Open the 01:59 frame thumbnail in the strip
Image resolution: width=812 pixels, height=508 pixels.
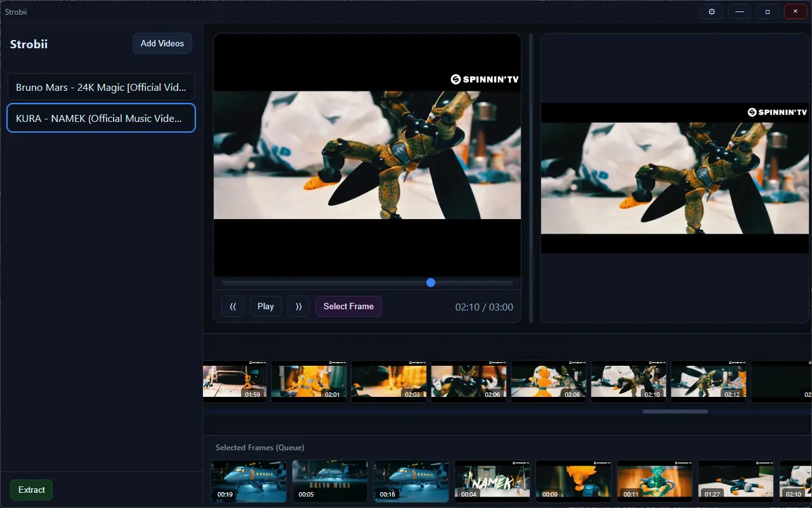tap(235, 382)
